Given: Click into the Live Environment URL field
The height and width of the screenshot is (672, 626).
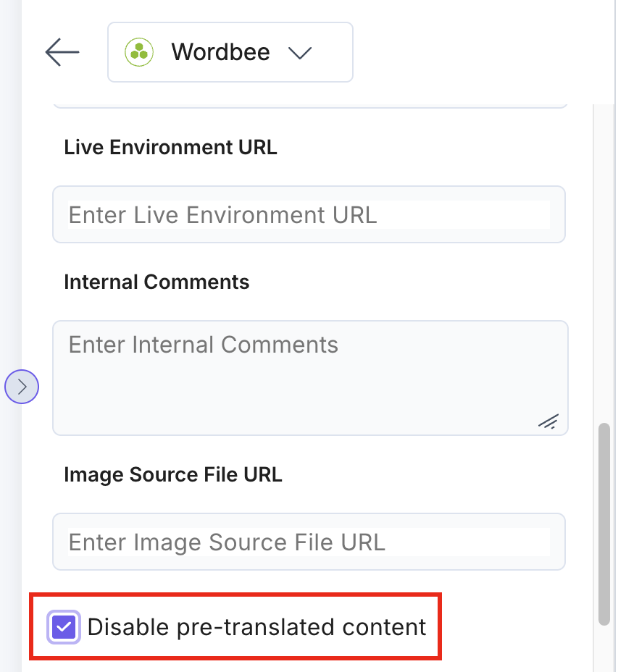Looking at the screenshot, I should (x=309, y=214).
